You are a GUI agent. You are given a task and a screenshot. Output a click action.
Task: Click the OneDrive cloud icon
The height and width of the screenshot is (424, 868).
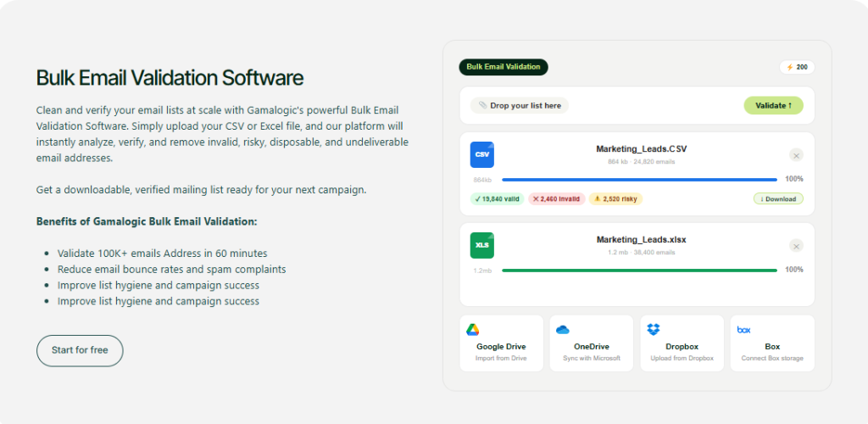coord(563,330)
